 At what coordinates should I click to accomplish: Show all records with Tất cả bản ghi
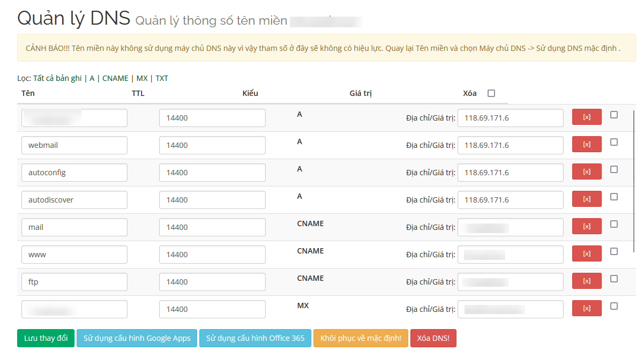57,78
